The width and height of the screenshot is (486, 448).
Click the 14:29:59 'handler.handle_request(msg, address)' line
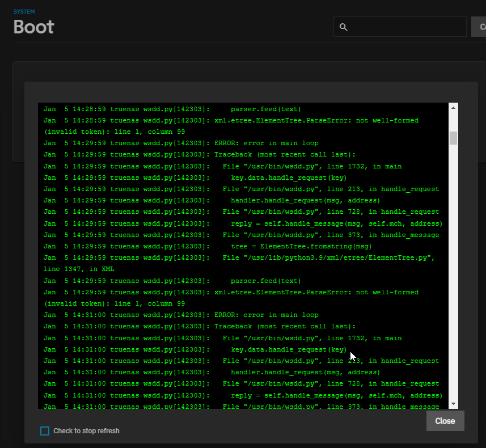click(x=212, y=201)
